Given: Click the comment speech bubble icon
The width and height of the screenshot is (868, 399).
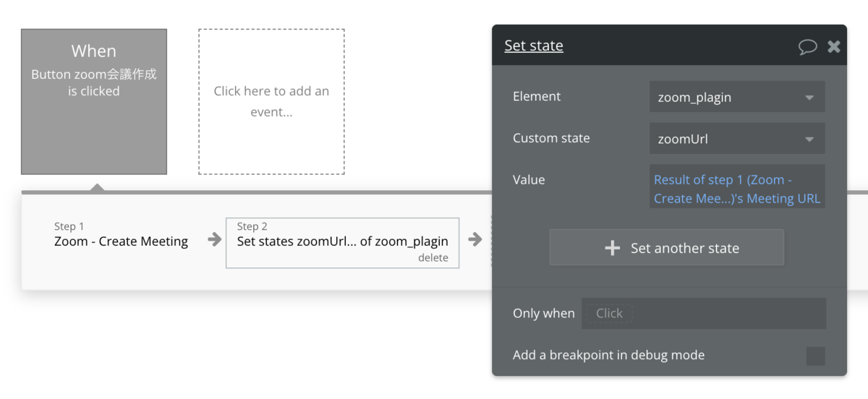Looking at the screenshot, I should 807,46.
